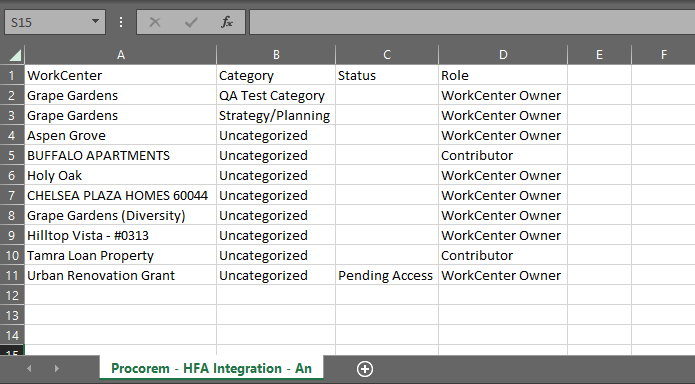Select column A header
The image size is (695, 384).
point(121,55)
